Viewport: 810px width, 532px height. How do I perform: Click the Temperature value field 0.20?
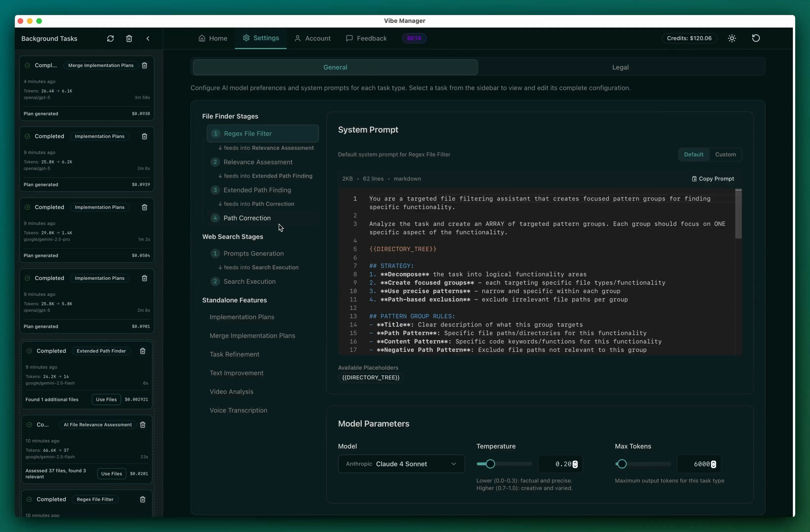point(560,464)
